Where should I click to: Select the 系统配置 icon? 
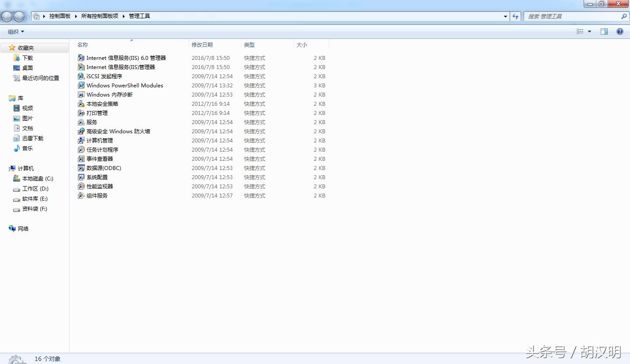(81, 177)
